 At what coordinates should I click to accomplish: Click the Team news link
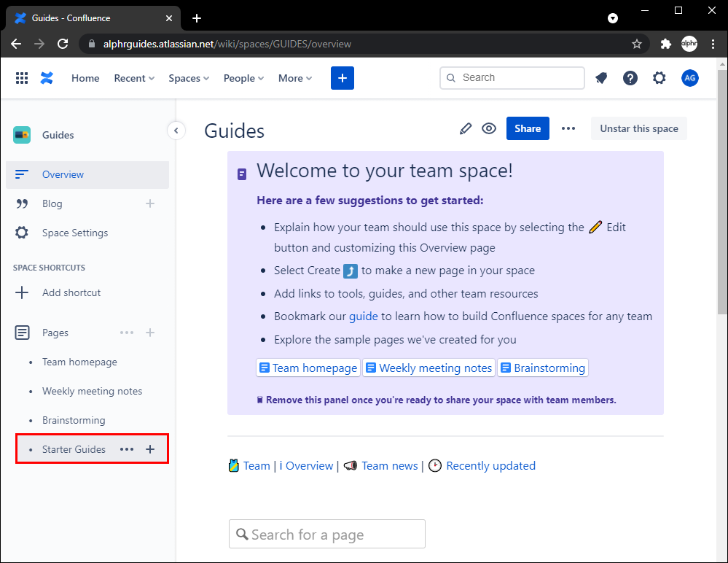[x=390, y=466]
